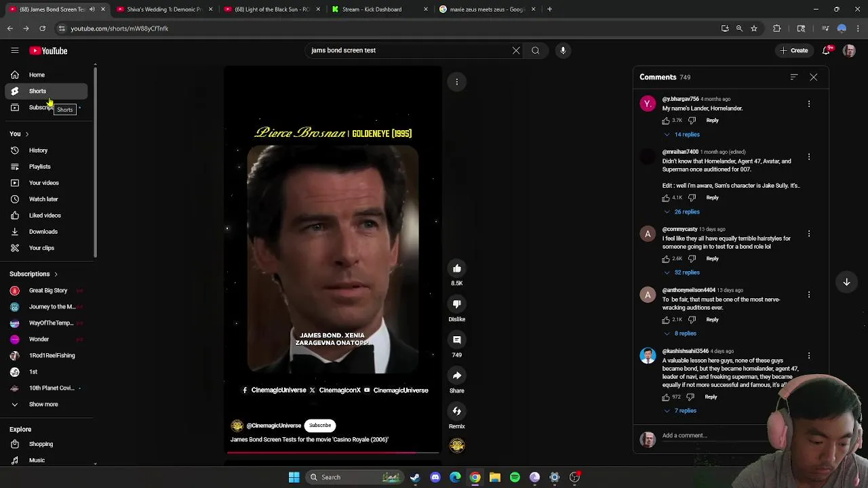Open the YouTube hamburger guide menu

[14, 51]
